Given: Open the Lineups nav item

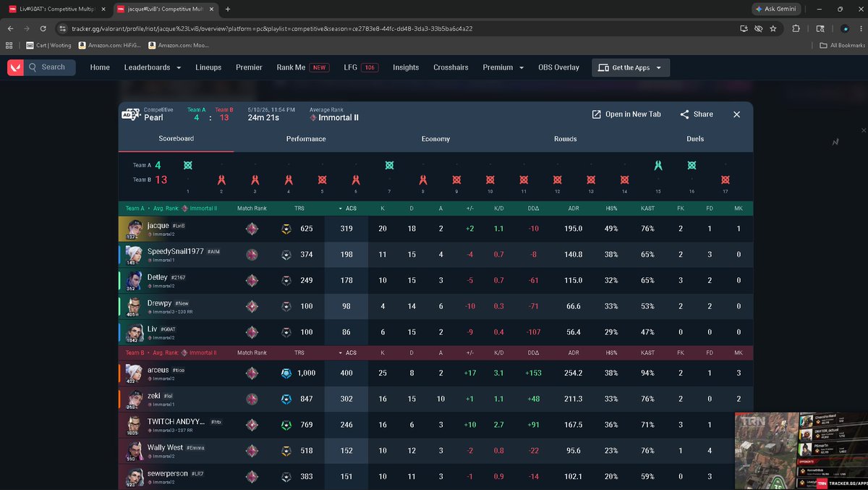Looking at the screenshot, I should (x=208, y=67).
